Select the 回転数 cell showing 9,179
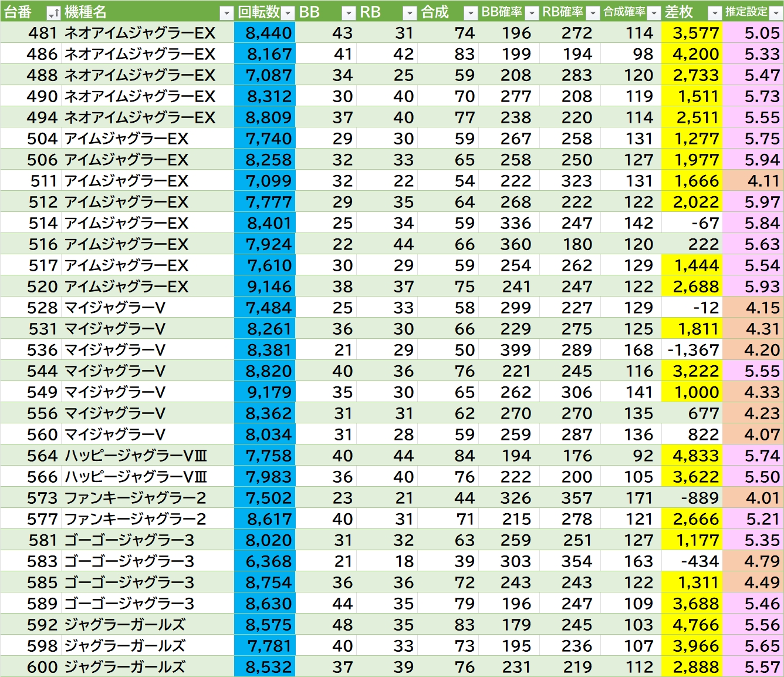This screenshot has width=784, height=677. [265, 392]
